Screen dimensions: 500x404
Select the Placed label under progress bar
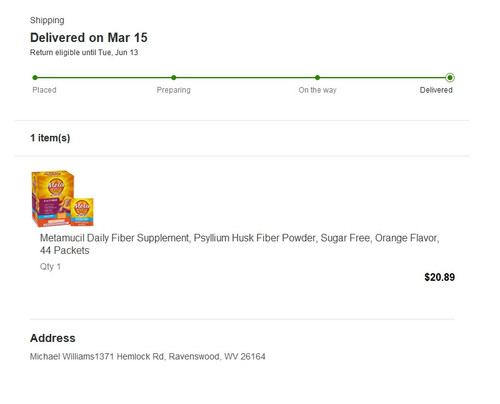click(44, 90)
